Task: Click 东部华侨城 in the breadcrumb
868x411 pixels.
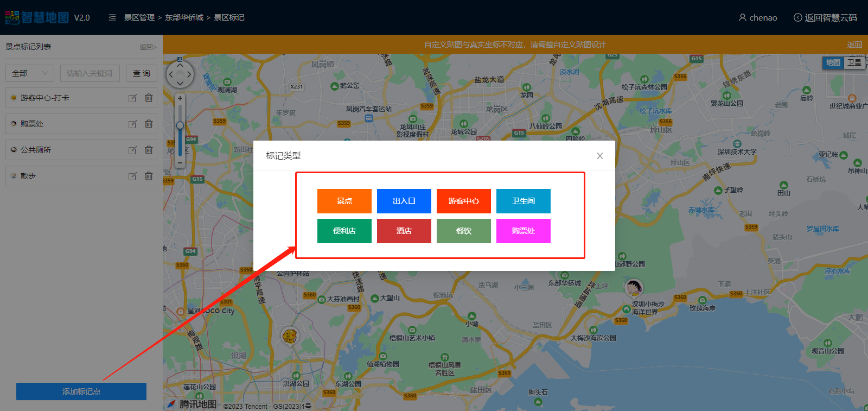Action: 184,17
